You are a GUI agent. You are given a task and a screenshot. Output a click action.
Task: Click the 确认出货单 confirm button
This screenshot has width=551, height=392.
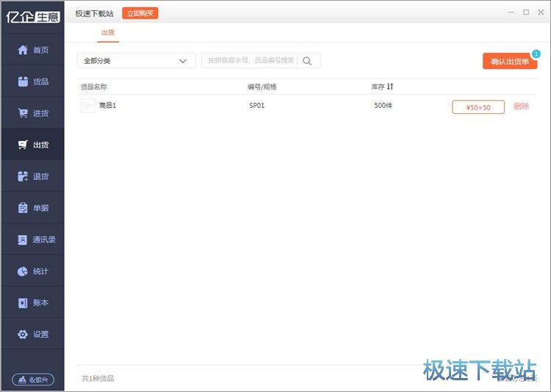pos(510,62)
